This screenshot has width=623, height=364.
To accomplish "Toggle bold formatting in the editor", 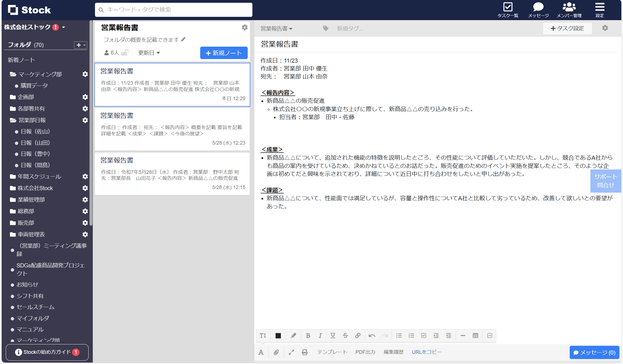I will pos(308,336).
